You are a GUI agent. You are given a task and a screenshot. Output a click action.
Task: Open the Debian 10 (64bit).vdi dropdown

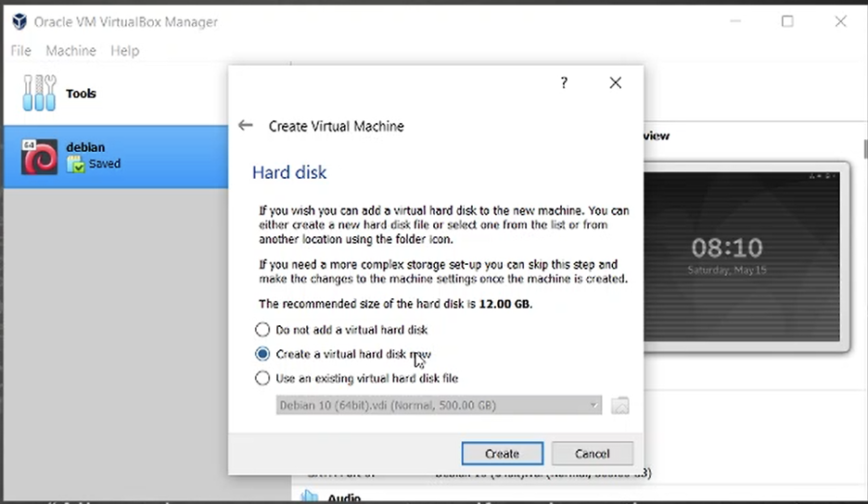pos(439,406)
